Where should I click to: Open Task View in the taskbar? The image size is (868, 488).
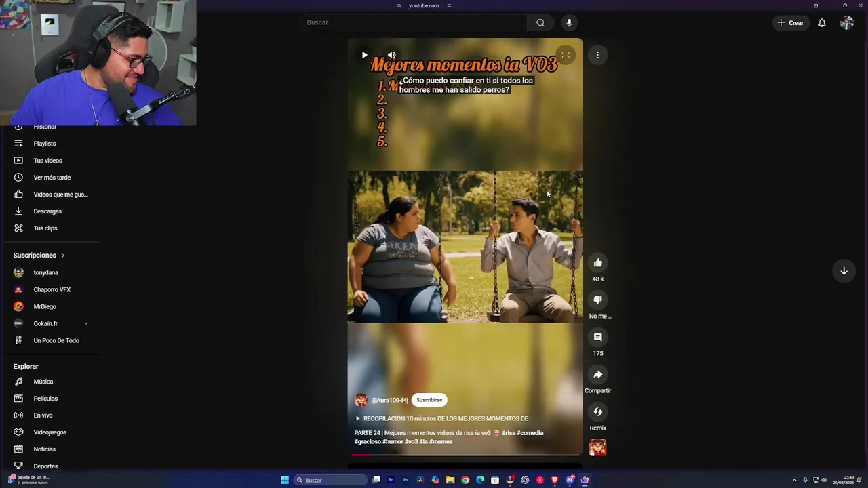[376, 480]
